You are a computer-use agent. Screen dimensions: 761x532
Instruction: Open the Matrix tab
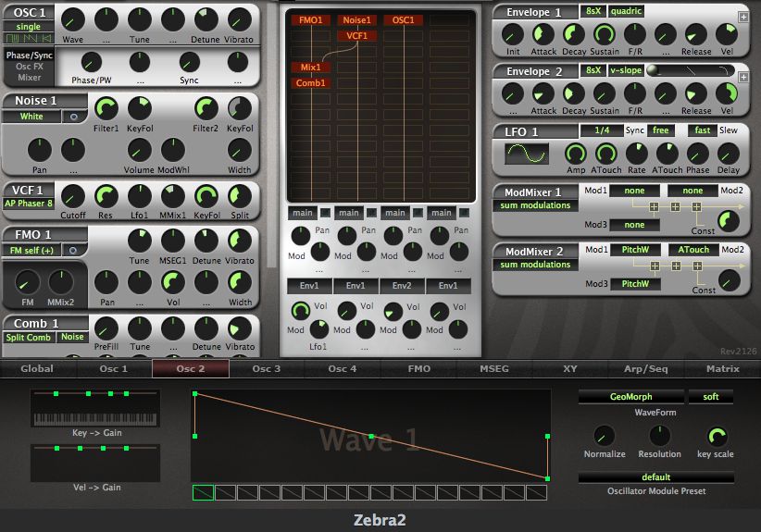point(723,368)
